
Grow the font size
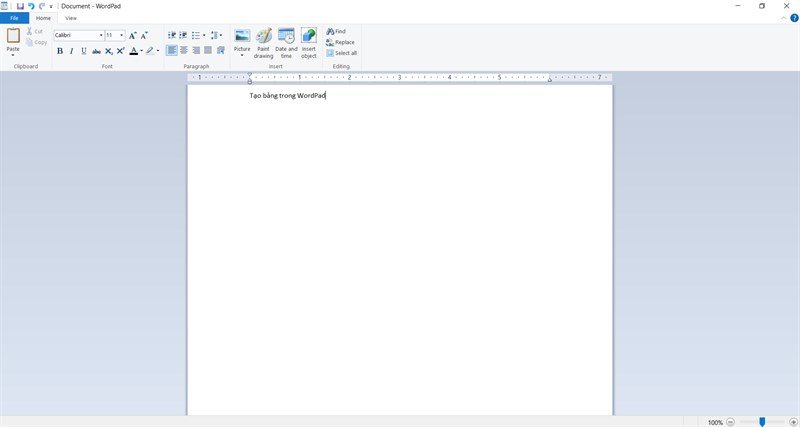pos(133,35)
